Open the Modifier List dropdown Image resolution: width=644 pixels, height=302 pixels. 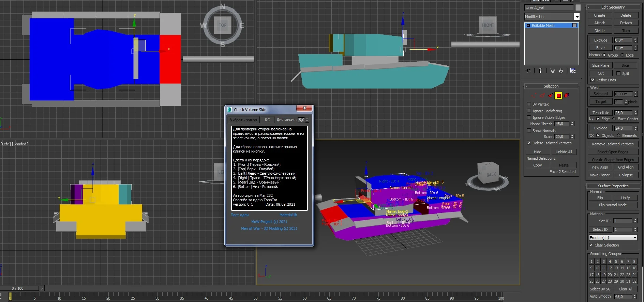(x=576, y=17)
